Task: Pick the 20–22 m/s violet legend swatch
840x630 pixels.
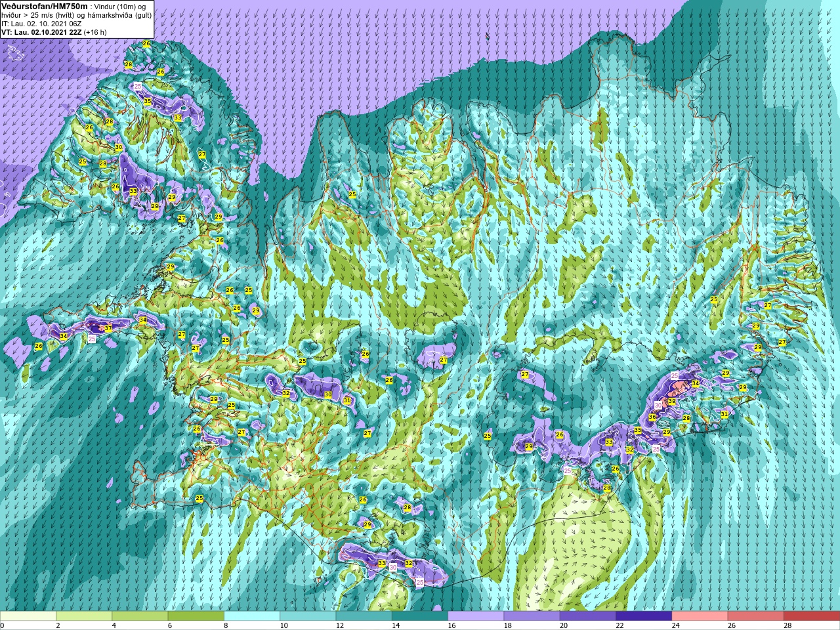Action: [x=588, y=616]
